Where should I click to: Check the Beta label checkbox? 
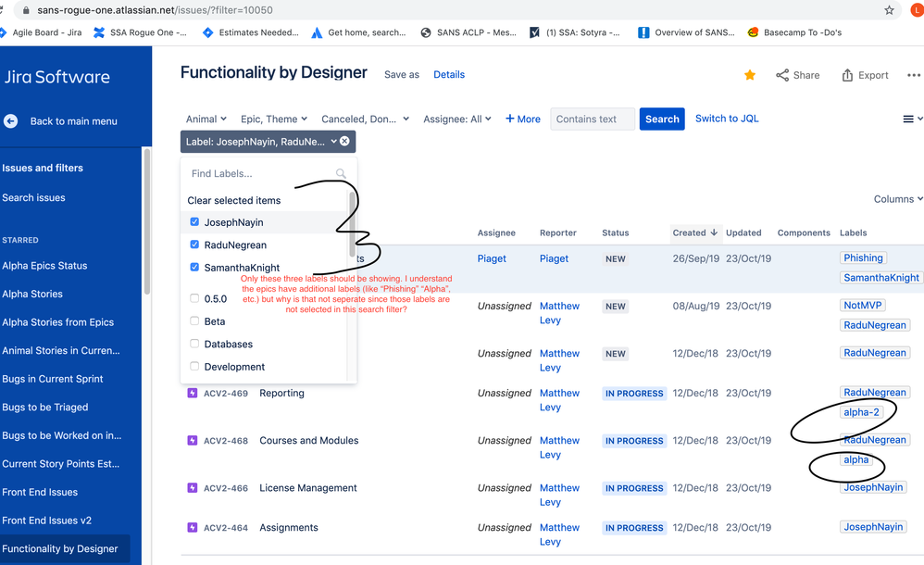194,320
